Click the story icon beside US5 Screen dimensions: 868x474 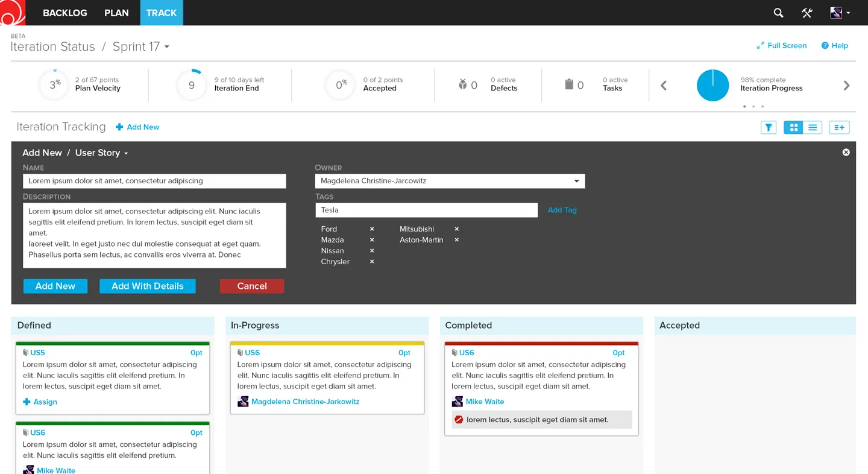25,353
